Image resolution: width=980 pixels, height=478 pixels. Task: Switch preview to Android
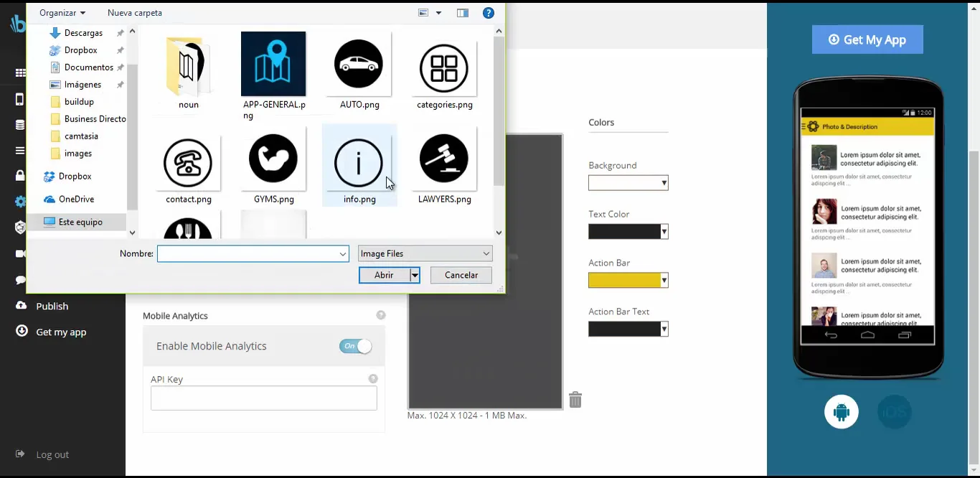tap(842, 412)
